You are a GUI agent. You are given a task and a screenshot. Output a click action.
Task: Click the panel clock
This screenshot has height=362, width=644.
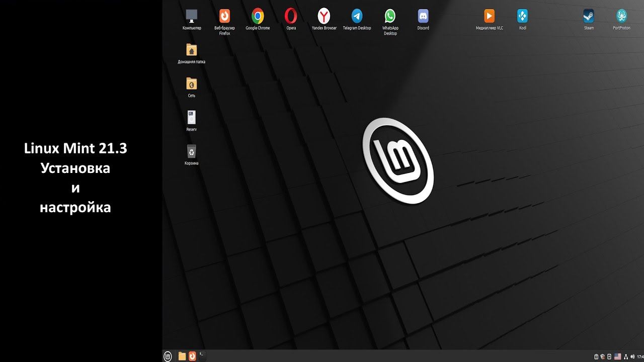pos(640,356)
